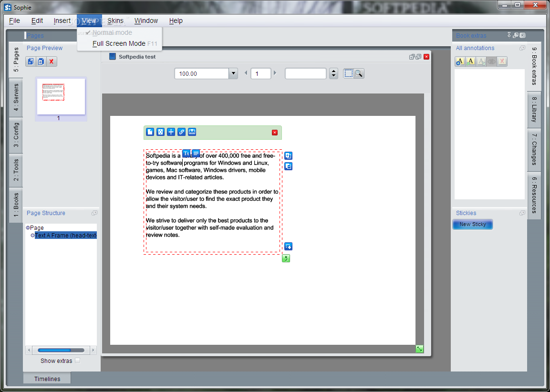
Task: Switch to the 2 : Tools side tab
Action: 16,170
